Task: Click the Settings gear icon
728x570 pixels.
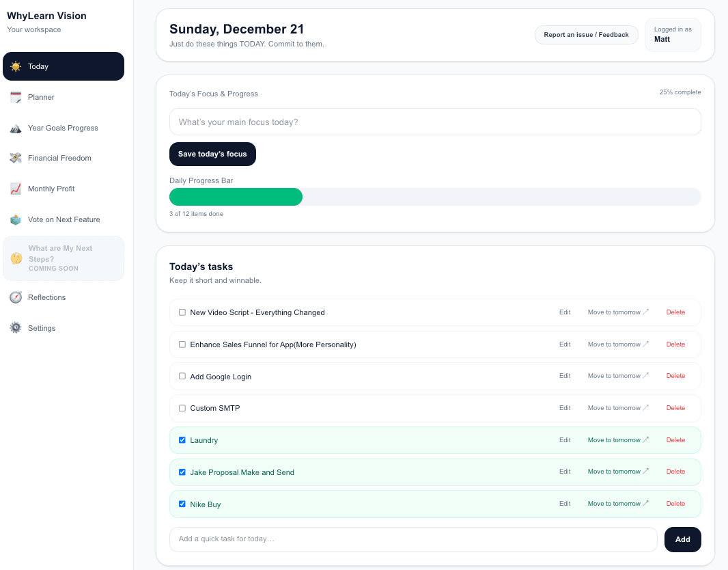Action: (x=15, y=327)
